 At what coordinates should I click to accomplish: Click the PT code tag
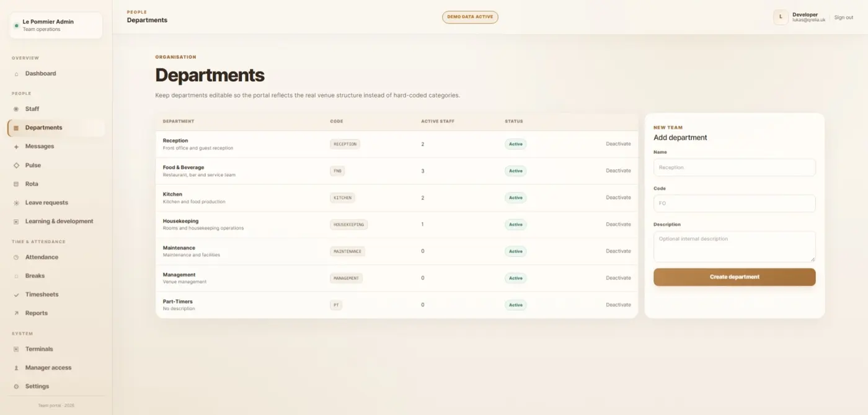pos(336,305)
